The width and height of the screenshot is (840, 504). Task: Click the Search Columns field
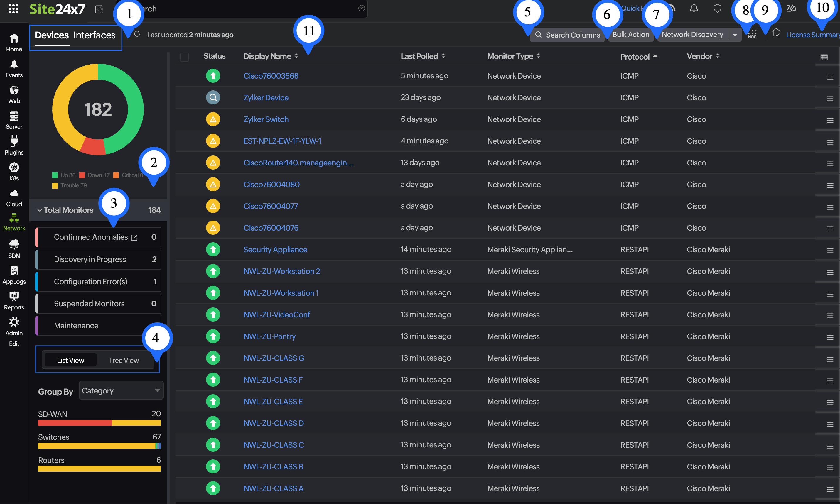(x=572, y=35)
